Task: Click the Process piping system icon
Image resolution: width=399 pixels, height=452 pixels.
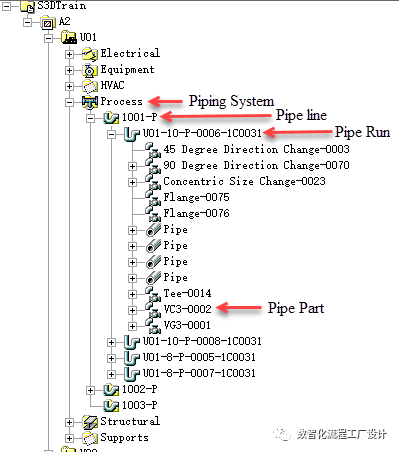Action: (x=90, y=102)
